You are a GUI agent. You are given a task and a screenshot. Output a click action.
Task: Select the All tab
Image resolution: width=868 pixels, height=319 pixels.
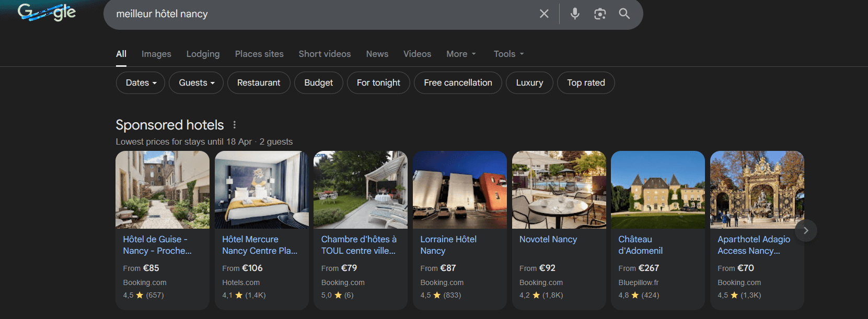121,54
